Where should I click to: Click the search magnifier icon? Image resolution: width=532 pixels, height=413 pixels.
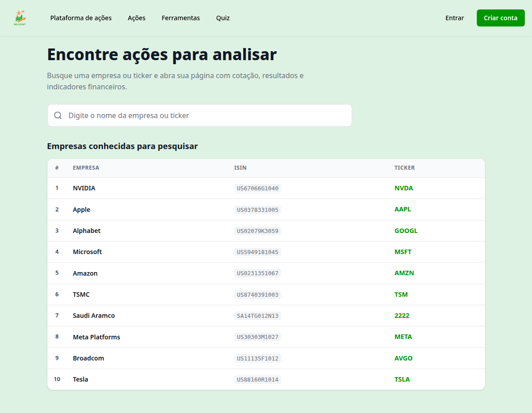point(58,115)
